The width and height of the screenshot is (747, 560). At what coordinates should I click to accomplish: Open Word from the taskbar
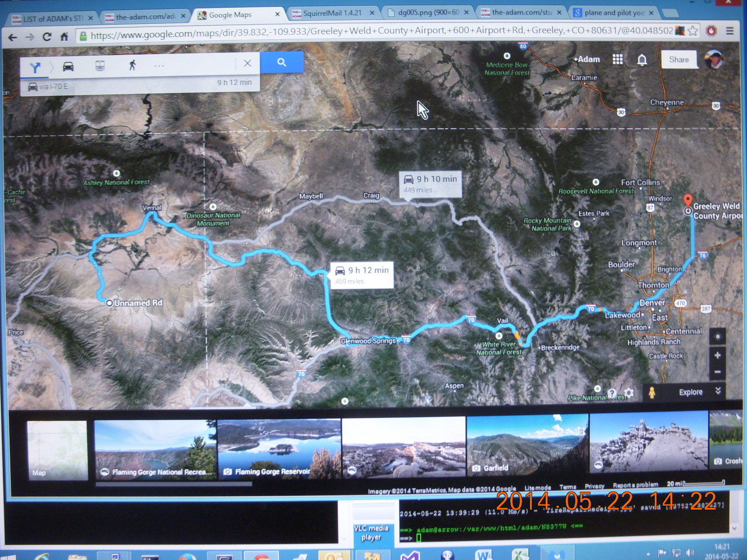point(484,555)
